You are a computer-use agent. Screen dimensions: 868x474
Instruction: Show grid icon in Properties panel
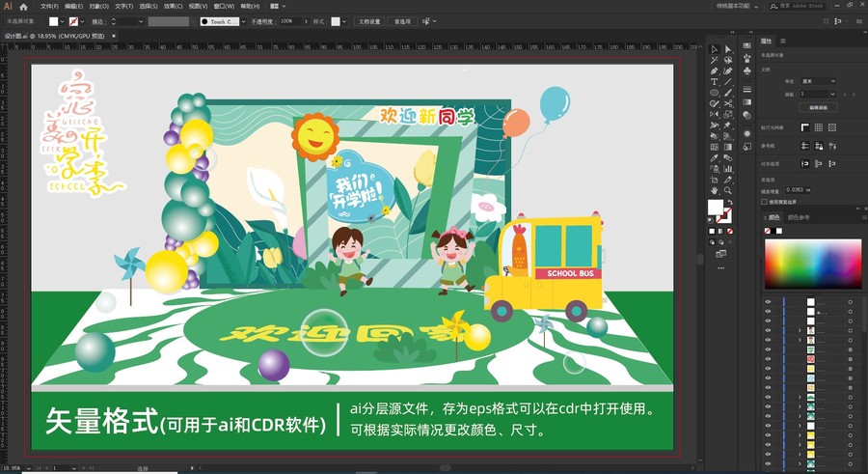(x=818, y=127)
